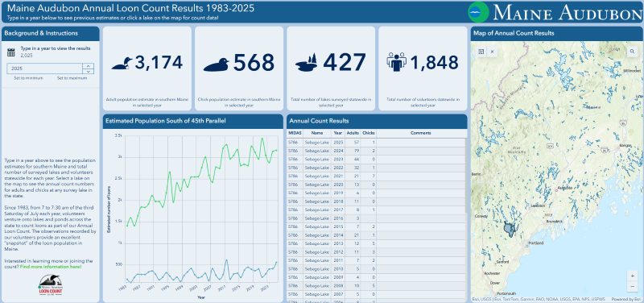644x303 pixels.
Task: Click the Adults column header
Action: tap(353, 133)
